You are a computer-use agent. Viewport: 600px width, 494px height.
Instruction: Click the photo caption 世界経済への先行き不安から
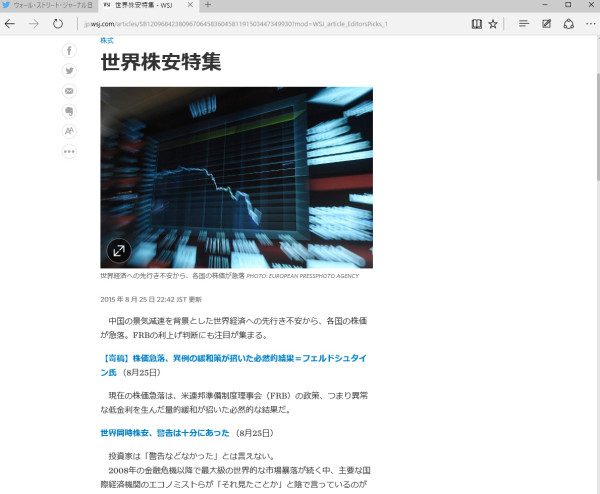coord(172,276)
